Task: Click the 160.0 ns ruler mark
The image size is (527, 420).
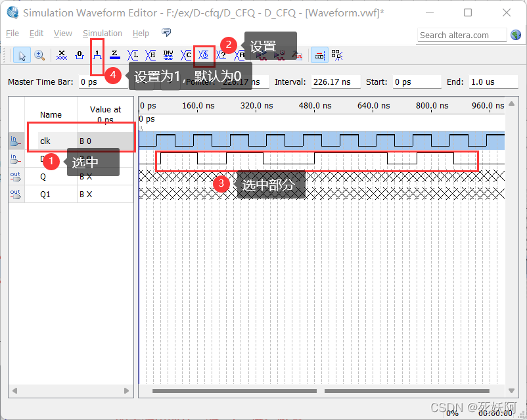Action: pyautogui.click(x=198, y=106)
